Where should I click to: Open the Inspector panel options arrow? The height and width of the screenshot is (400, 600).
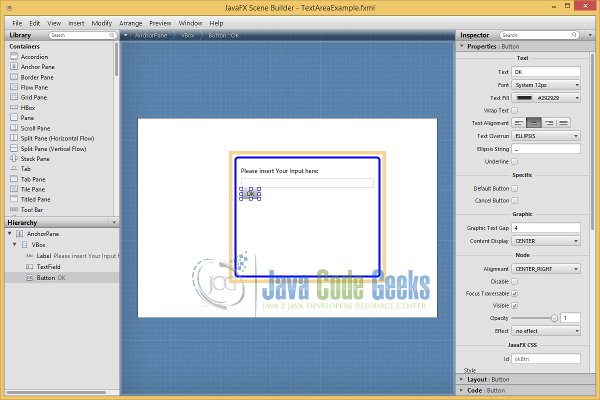[x=590, y=35]
